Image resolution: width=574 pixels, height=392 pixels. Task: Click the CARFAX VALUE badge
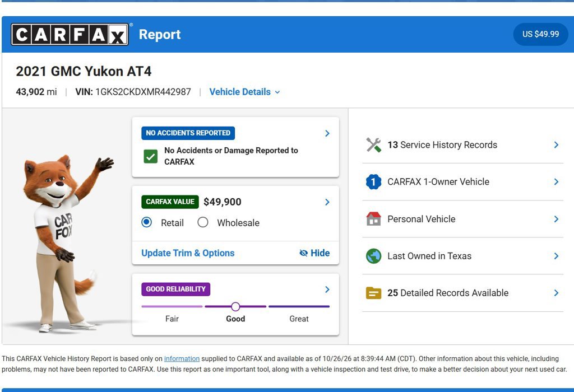click(170, 202)
